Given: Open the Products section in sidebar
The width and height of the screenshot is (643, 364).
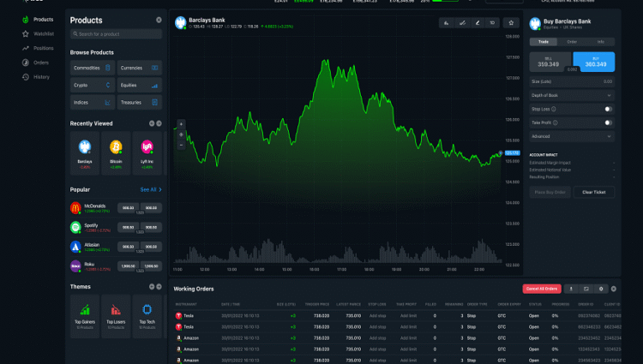Looking at the screenshot, I should (38, 20).
